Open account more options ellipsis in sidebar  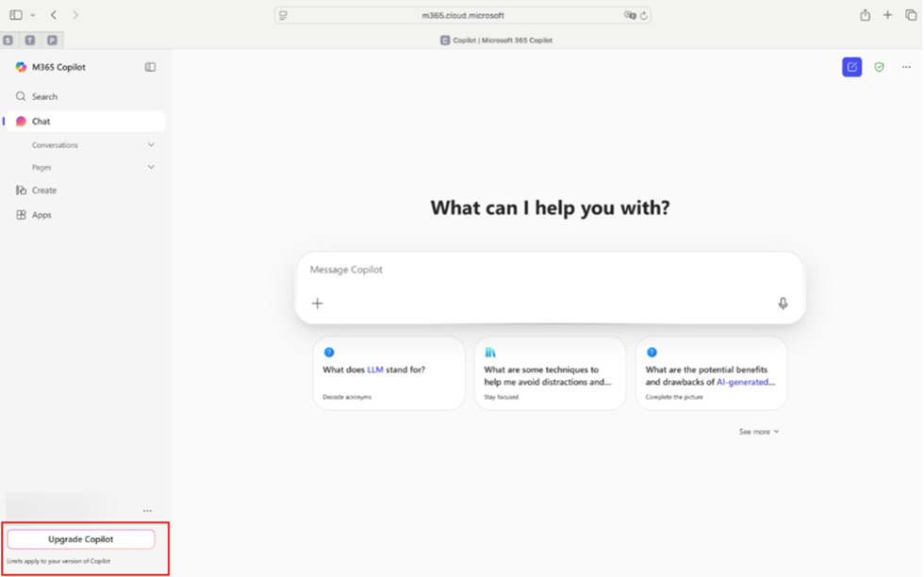point(147,511)
